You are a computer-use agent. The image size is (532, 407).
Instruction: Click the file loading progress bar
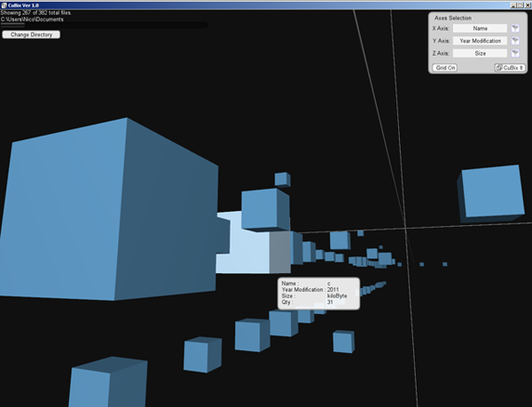105,26
